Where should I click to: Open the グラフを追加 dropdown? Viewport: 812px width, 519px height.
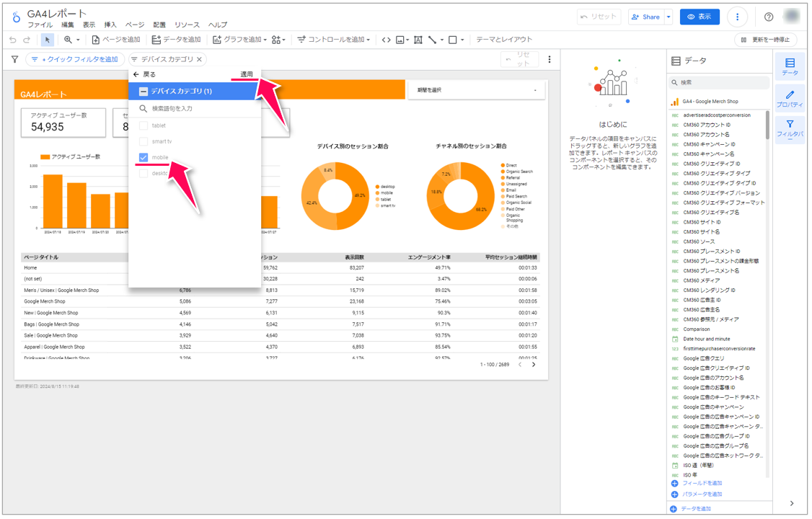[239, 40]
